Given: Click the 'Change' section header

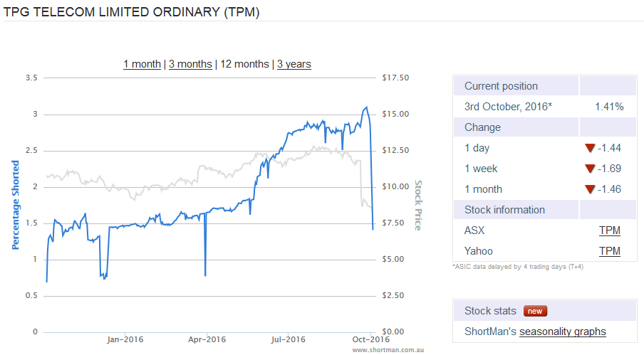Looking at the screenshot, I should tap(482, 127).
